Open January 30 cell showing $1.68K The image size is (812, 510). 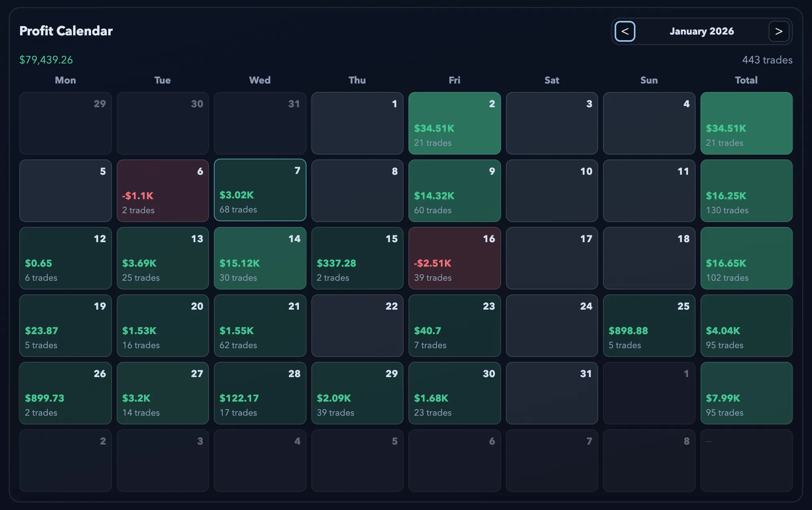click(x=455, y=393)
